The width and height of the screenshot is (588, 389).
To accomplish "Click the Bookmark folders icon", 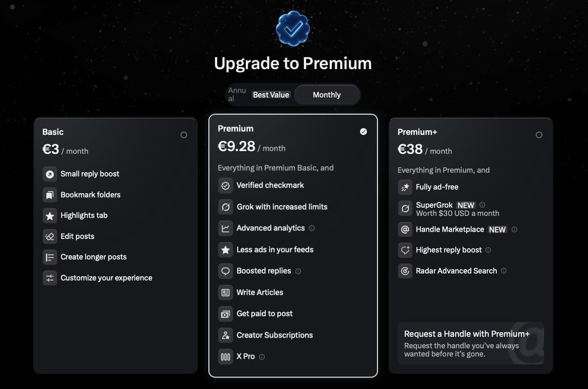I will [50, 195].
